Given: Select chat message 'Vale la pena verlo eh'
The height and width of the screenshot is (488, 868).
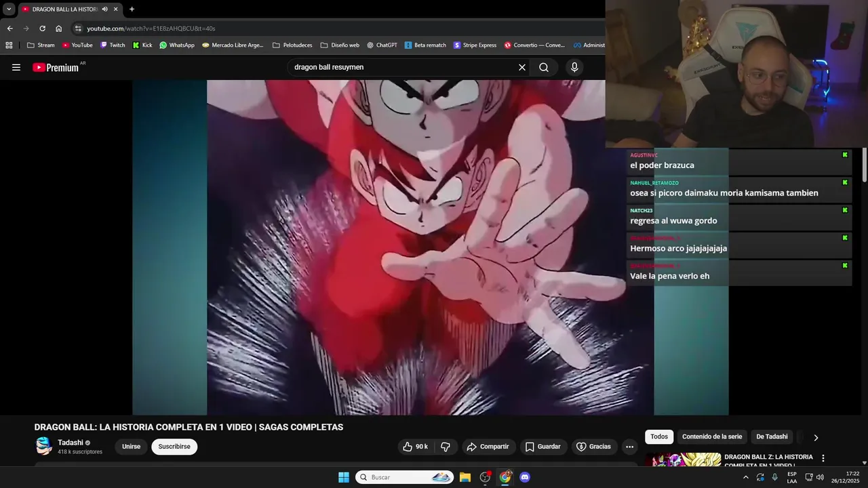Looking at the screenshot, I should (x=669, y=276).
